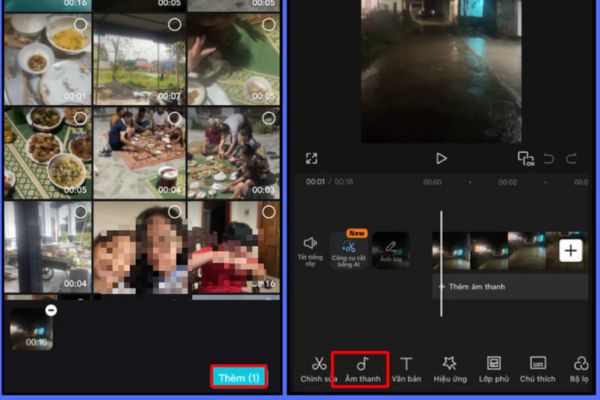Tap Thêm âm thanh audio track

click(x=476, y=287)
